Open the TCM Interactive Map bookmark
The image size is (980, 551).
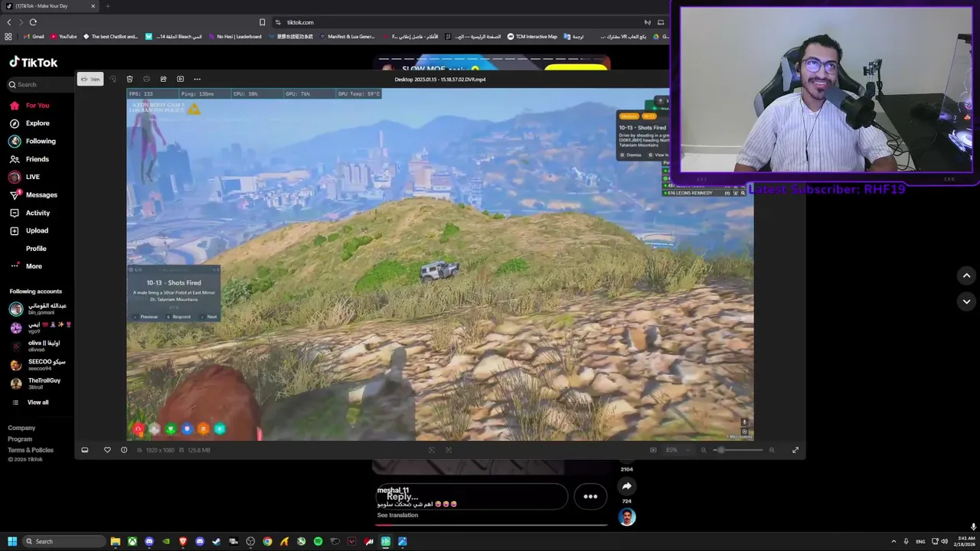532,37
